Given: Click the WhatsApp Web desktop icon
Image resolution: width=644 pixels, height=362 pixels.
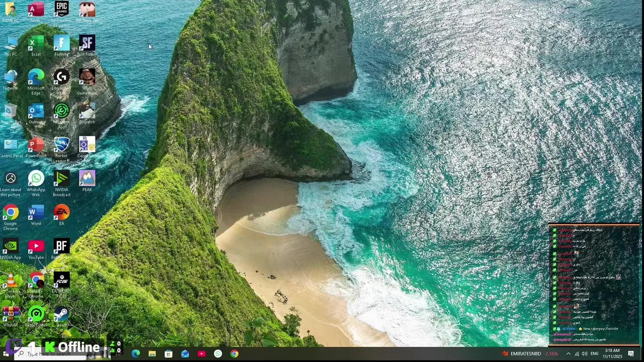Looking at the screenshot, I should [x=36, y=184].
